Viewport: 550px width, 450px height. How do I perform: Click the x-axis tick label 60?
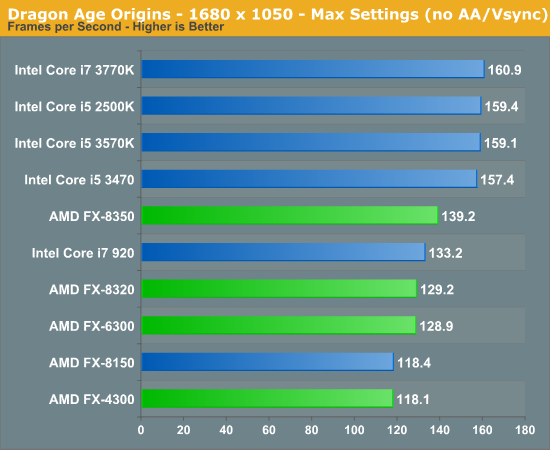pos(269,430)
